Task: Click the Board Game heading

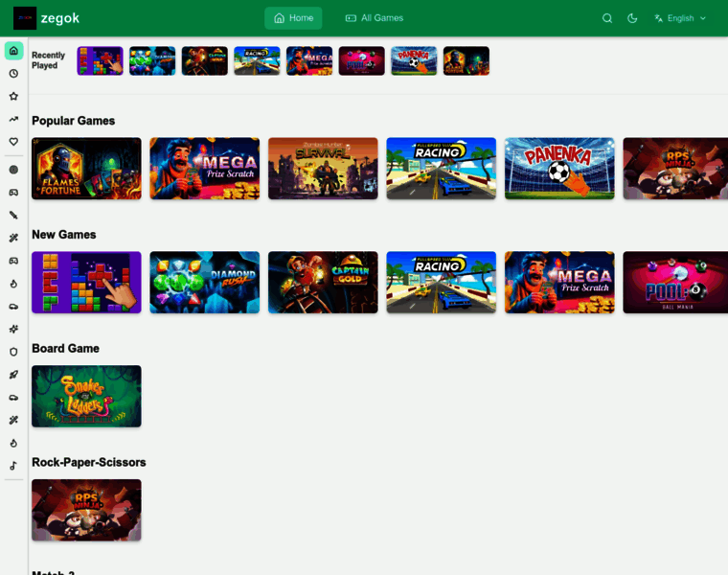Action: 65,348
